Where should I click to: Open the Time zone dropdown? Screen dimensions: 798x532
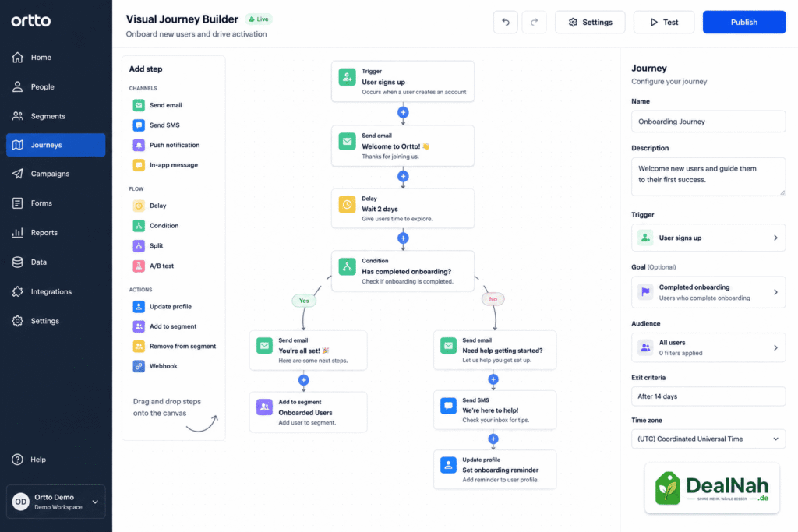(x=708, y=439)
